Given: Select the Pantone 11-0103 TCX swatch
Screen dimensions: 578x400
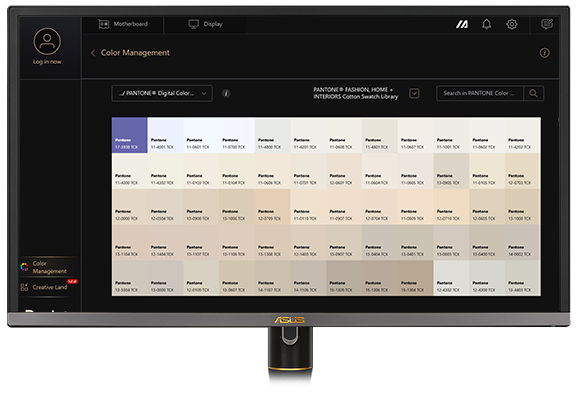Looking at the screenshot, I should coord(201,171).
